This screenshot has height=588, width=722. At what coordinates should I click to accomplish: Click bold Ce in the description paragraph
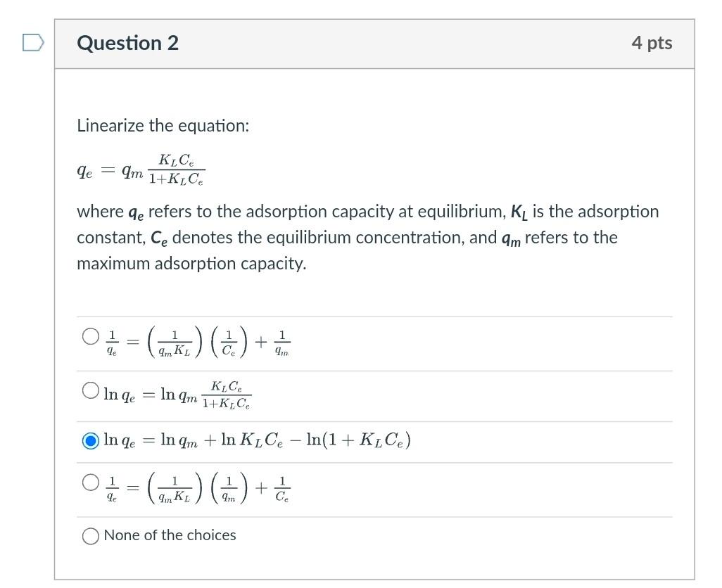[x=159, y=238]
